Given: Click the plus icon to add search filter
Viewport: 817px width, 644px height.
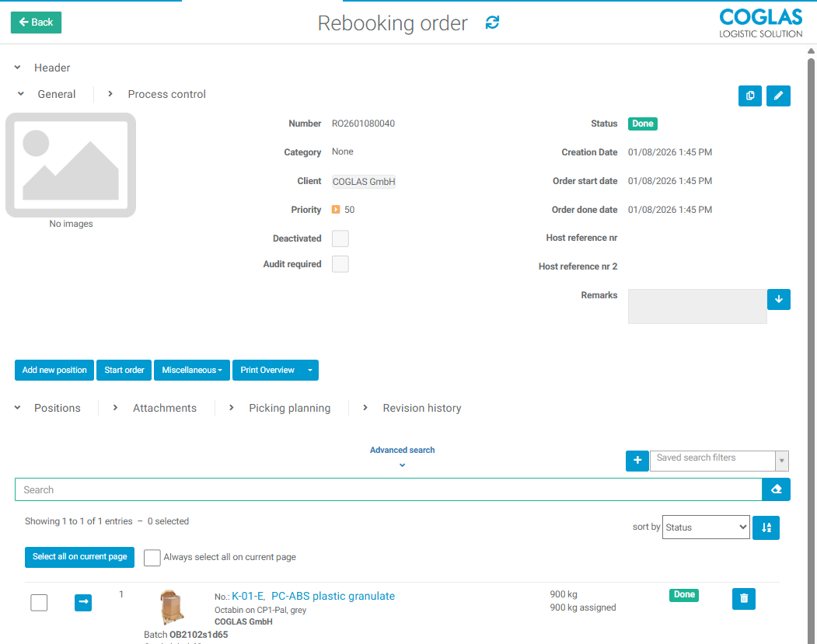Looking at the screenshot, I should click(637, 461).
